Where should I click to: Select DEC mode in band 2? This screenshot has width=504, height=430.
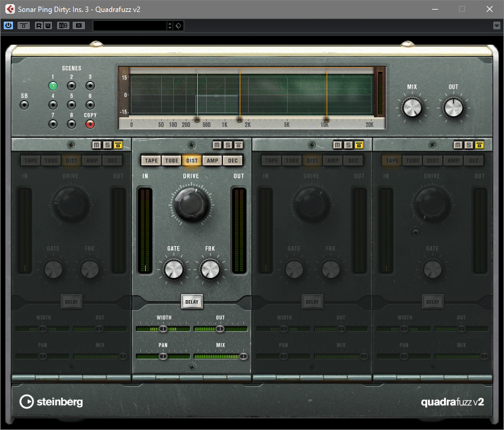tap(233, 161)
